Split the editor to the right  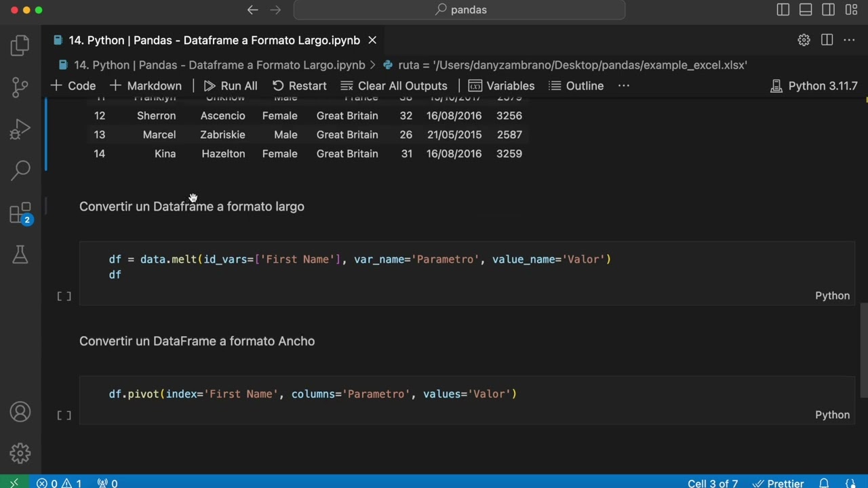tap(827, 40)
